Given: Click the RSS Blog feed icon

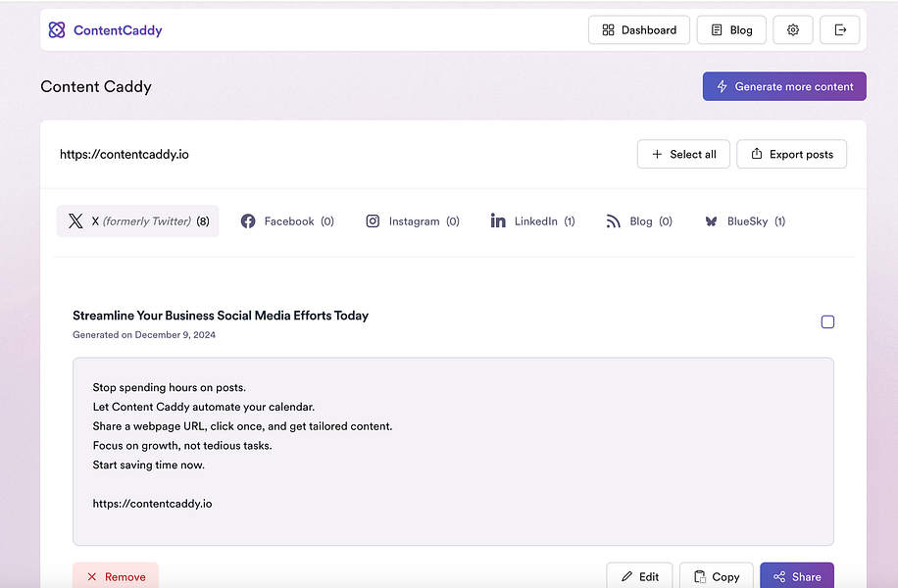Looking at the screenshot, I should pos(613,220).
